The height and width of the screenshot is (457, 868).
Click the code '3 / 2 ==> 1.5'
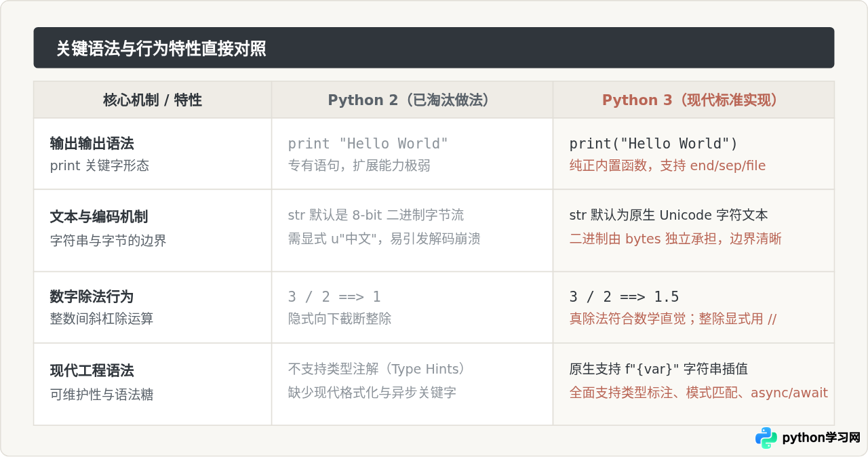pos(625,297)
